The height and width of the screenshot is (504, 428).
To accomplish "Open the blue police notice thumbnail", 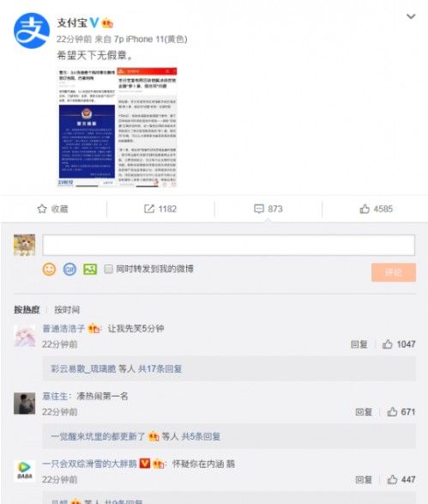I will click(x=87, y=142).
